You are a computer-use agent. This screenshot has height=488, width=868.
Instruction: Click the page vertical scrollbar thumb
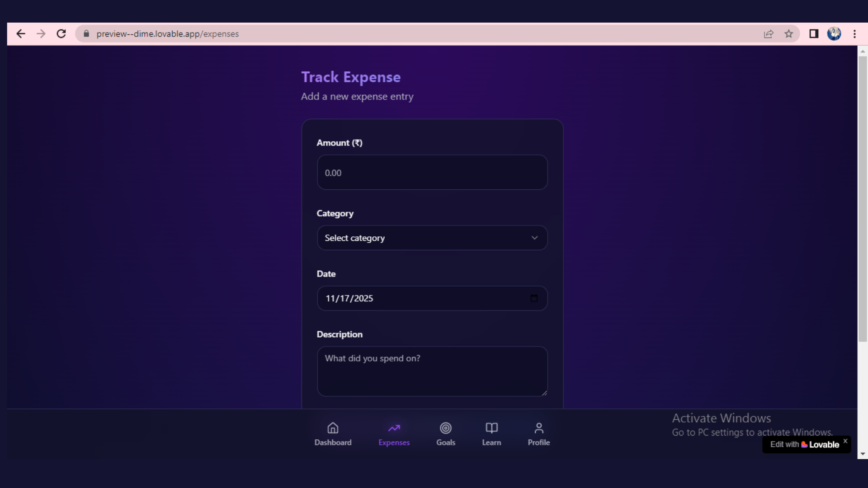[x=863, y=199]
